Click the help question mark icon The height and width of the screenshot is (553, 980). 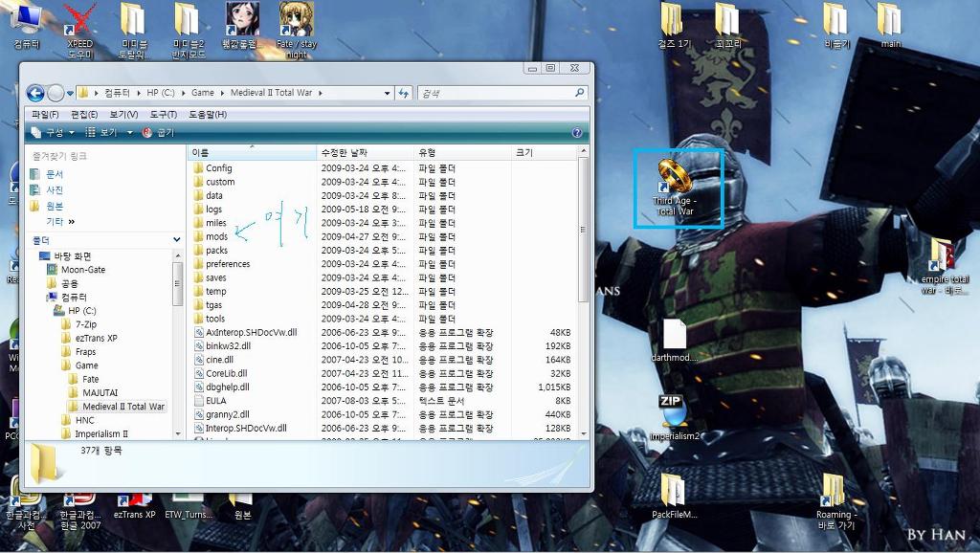point(577,132)
